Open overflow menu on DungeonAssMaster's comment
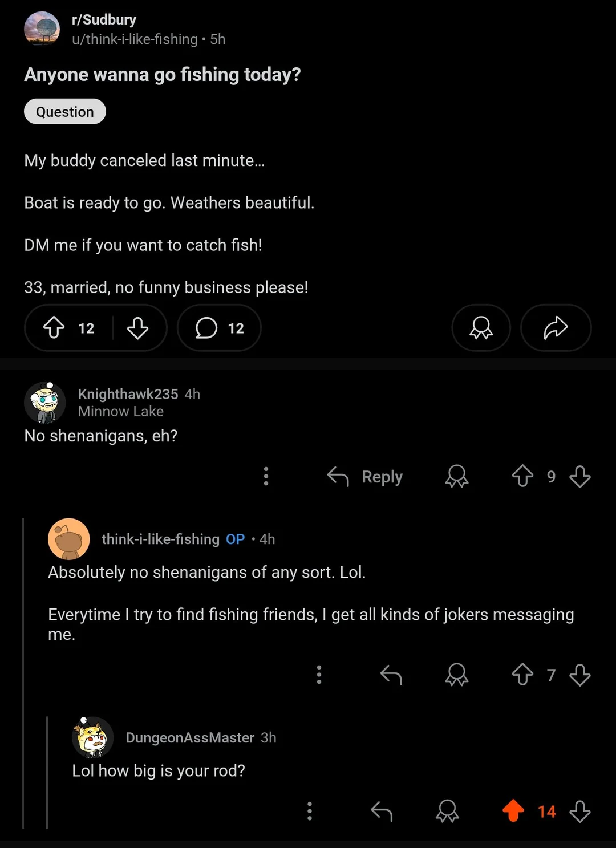 pos(310,811)
